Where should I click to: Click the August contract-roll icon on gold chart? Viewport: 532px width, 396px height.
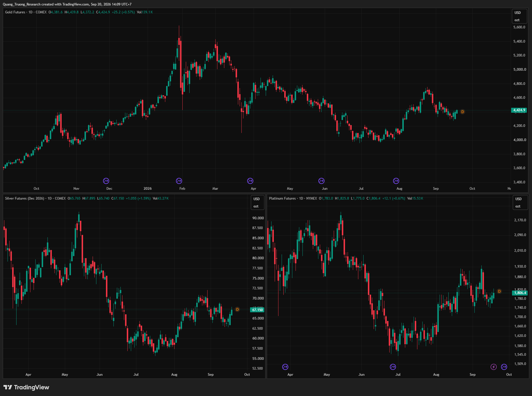pyautogui.click(x=396, y=181)
